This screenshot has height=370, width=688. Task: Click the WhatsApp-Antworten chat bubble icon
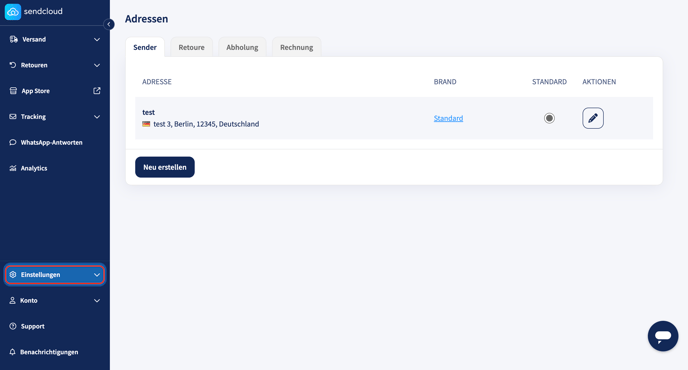[13, 142]
